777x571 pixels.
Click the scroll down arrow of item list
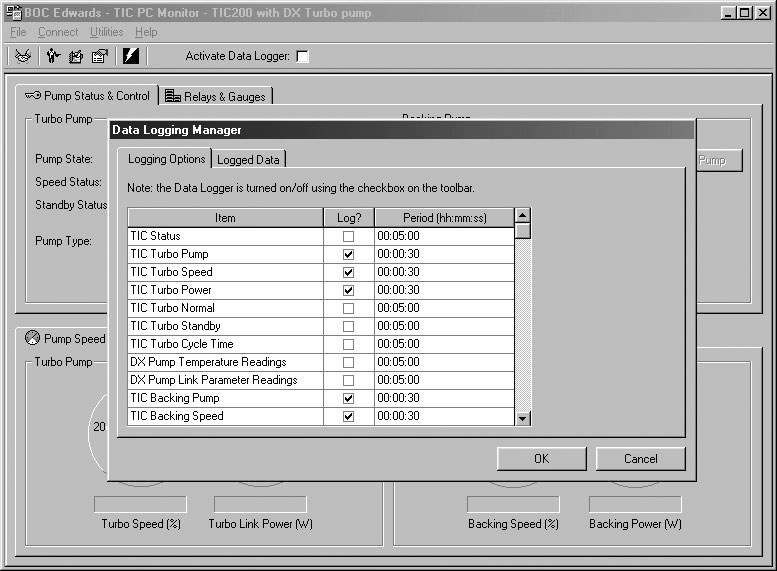coord(522,418)
